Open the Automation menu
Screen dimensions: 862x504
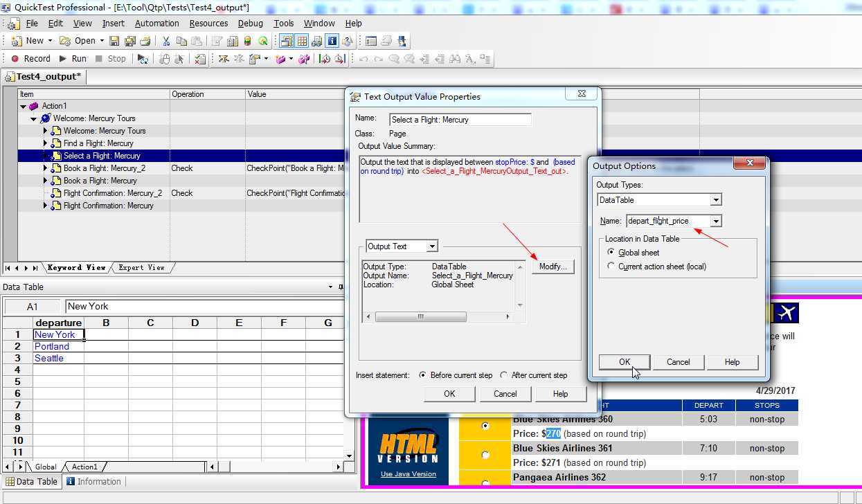(x=156, y=23)
